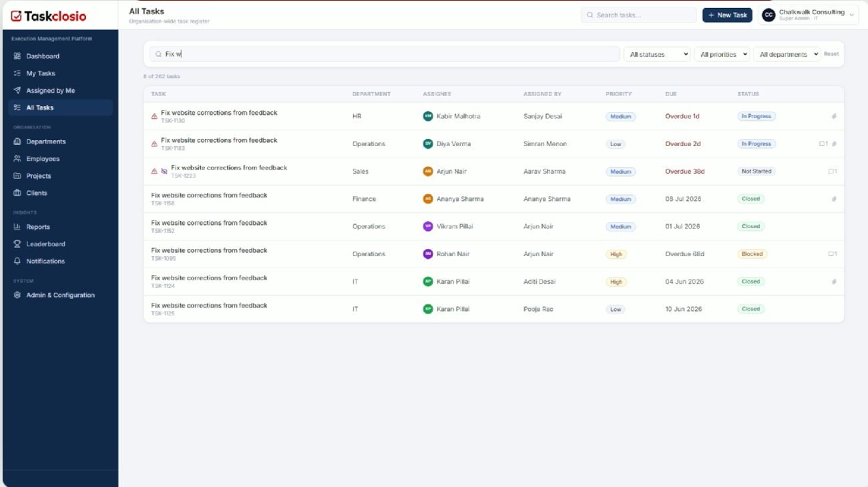
Task: Focus the top Search tasks field
Action: pos(638,15)
